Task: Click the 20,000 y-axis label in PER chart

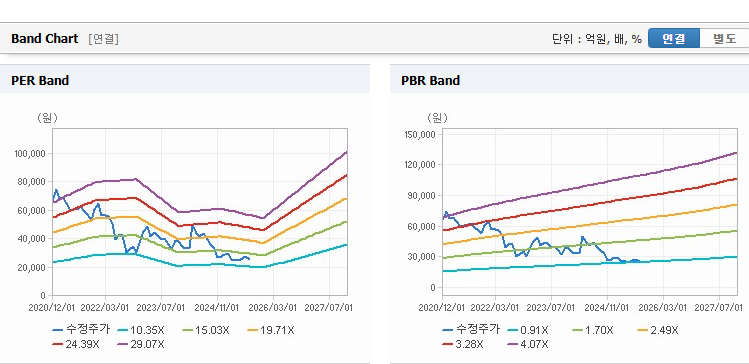Action: (x=32, y=268)
